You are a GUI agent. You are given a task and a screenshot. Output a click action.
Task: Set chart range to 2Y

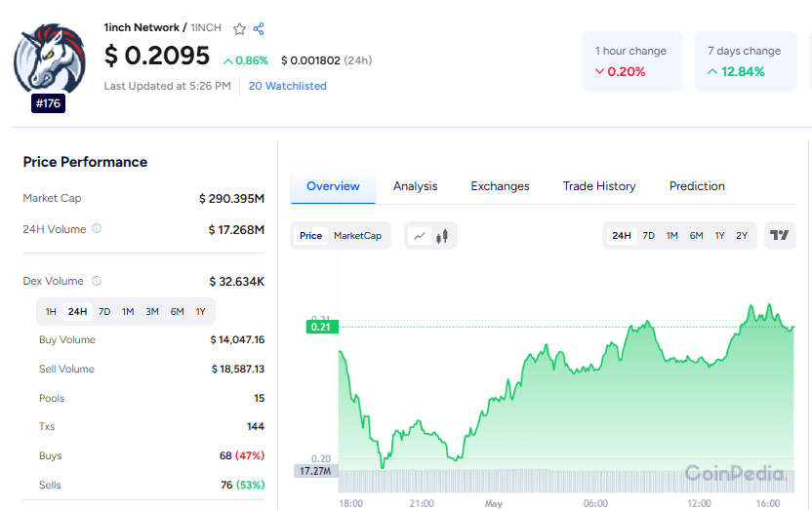[x=742, y=236]
